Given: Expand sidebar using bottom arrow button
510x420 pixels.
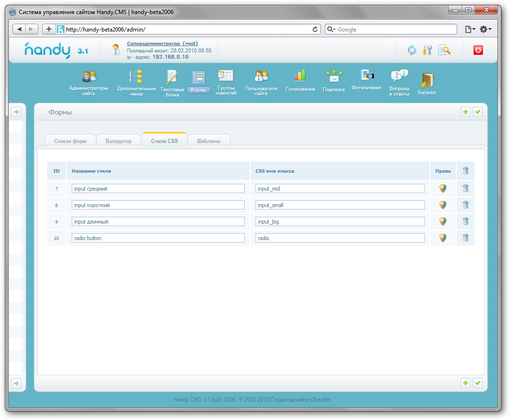Looking at the screenshot, I should [x=16, y=383].
